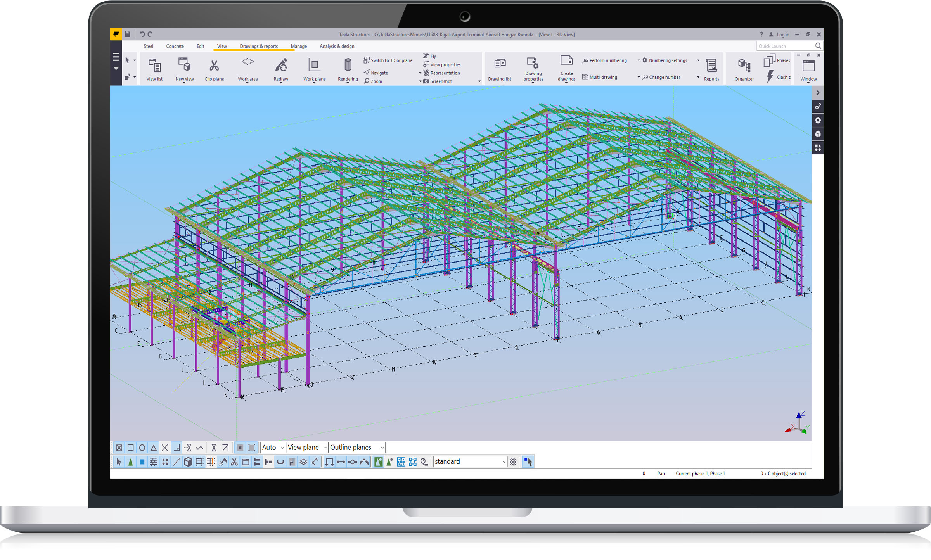Toggle the Select connections green cone switch
The image size is (931, 560).
(131, 462)
